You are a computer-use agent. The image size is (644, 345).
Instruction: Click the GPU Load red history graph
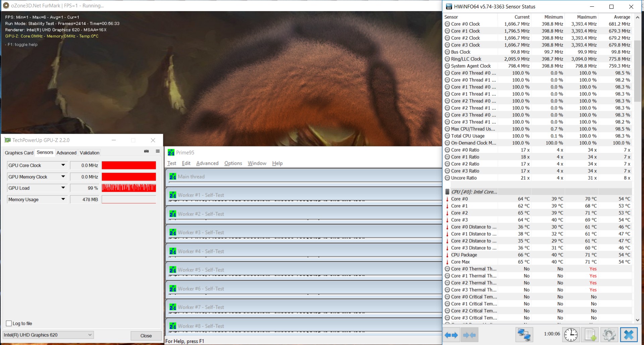pyautogui.click(x=129, y=188)
